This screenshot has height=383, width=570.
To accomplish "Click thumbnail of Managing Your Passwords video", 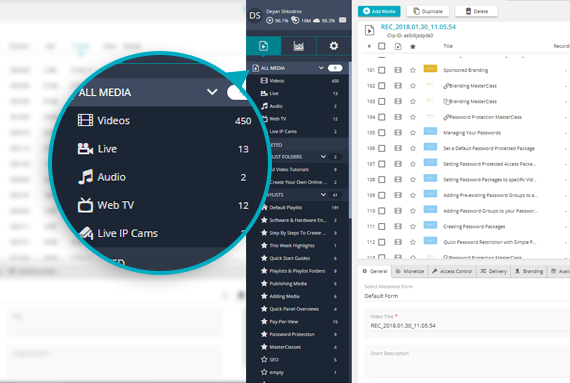I will (430, 131).
